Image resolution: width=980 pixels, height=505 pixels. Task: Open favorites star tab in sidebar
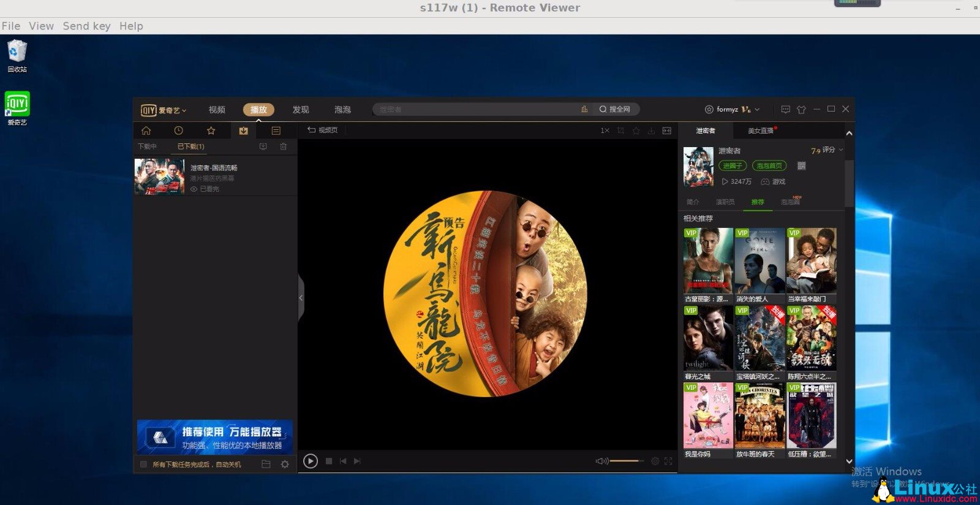211,131
